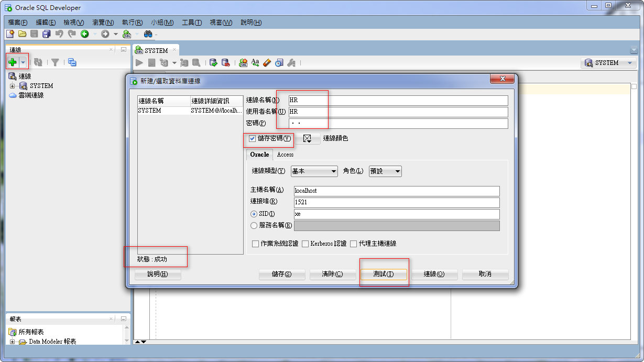This screenshot has width=644, height=362.
Task: Click the 測試 test button
Action: [x=384, y=275]
